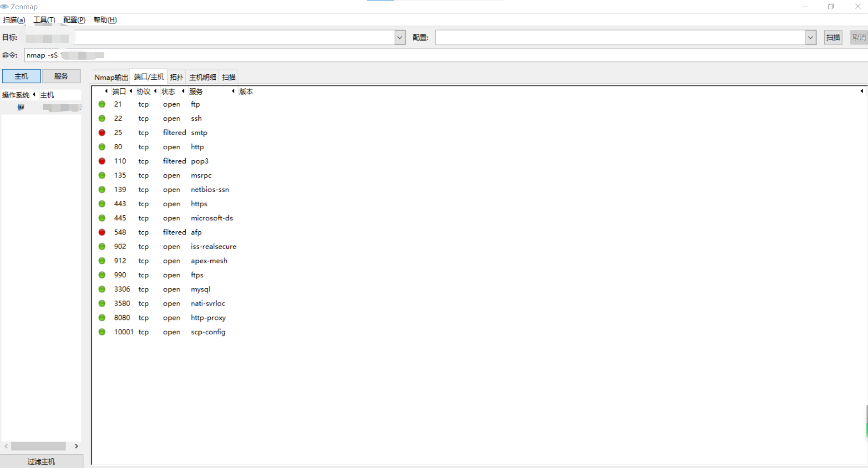Click the host list scroll right arrow
This screenshot has width=868, height=468.
point(76,446)
